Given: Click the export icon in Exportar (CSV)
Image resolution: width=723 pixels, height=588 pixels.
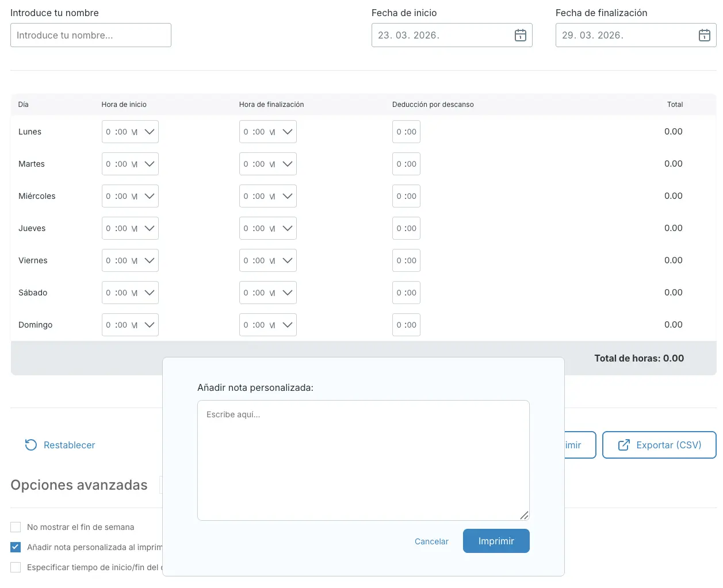Looking at the screenshot, I should coord(623,445).
